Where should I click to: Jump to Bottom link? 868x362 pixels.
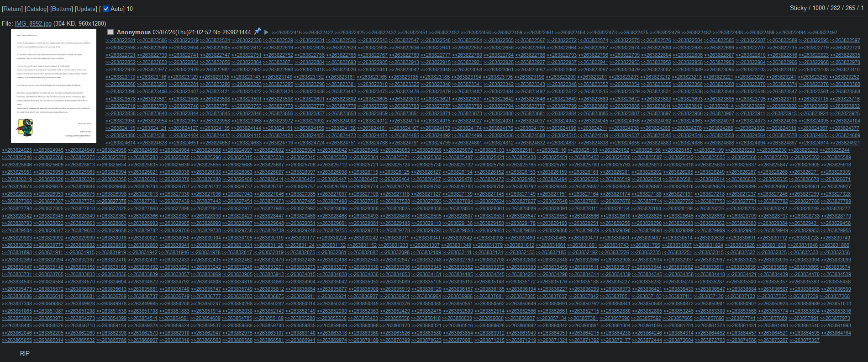(62, 9)
